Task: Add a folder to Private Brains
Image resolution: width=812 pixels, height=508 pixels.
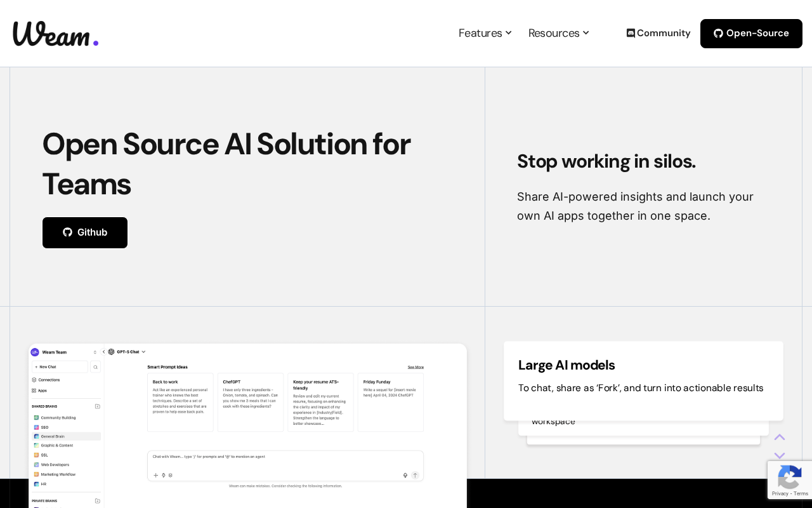Action: (x=98, y=501)
